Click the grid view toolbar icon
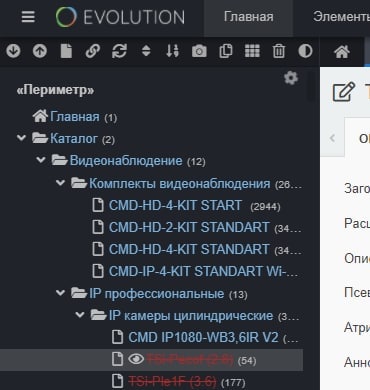Viewport: 370px width, 390px height. (x=252, y=51)
